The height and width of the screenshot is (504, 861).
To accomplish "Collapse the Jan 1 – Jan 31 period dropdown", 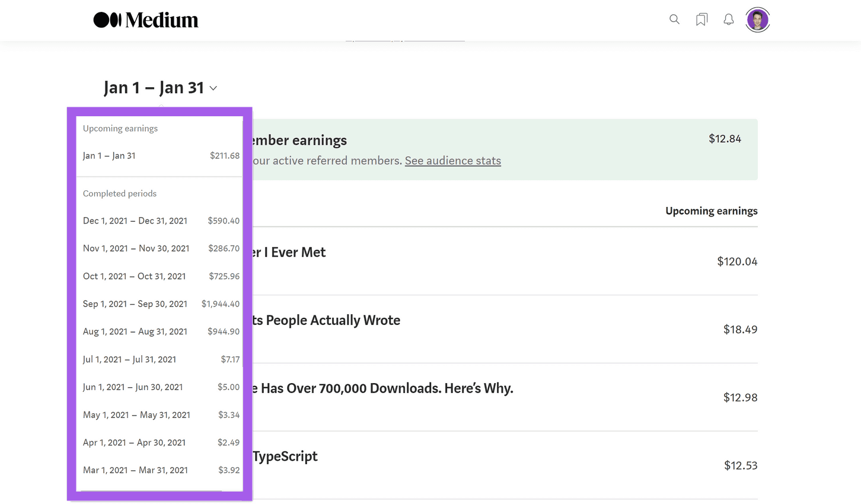I will [x=154, y=88].
